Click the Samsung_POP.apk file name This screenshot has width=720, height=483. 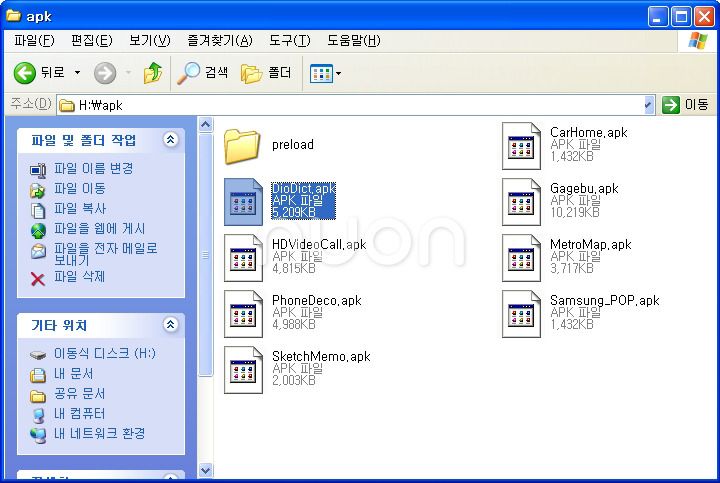(605, 301)
